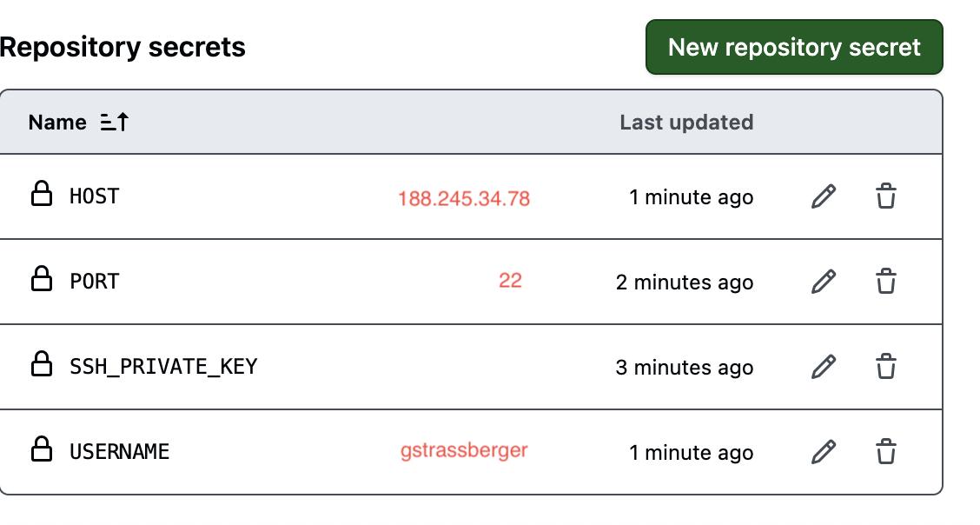Viewport: 980px width, 525px height.
Task: Select the Last updated column header
Action: tap(685, 122)
